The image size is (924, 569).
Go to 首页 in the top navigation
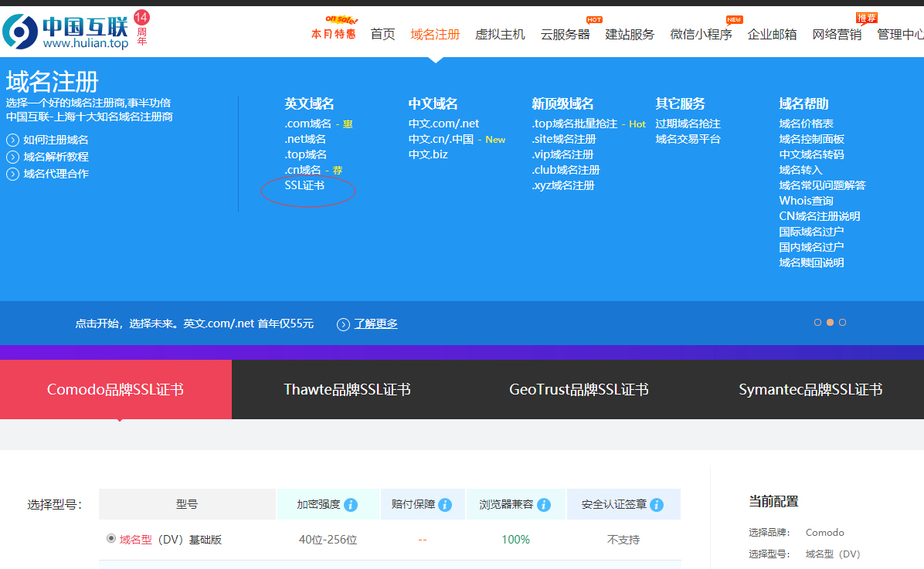tap(382, 34)
